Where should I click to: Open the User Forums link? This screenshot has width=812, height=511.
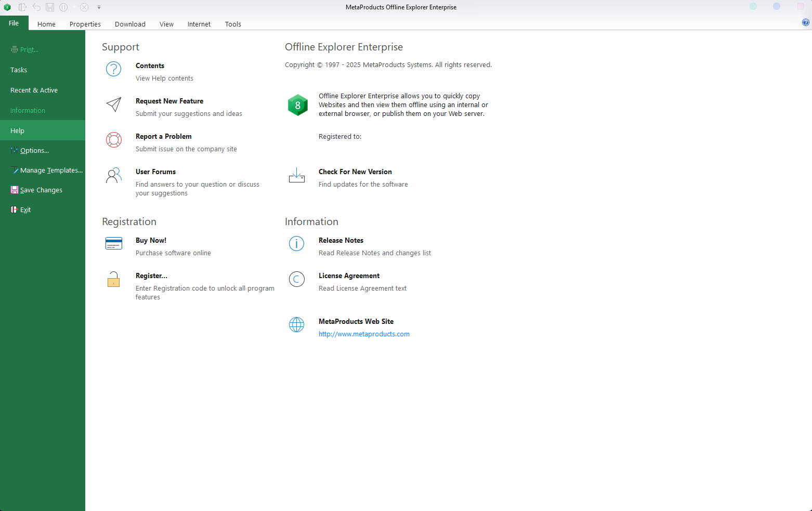point(155,172)
